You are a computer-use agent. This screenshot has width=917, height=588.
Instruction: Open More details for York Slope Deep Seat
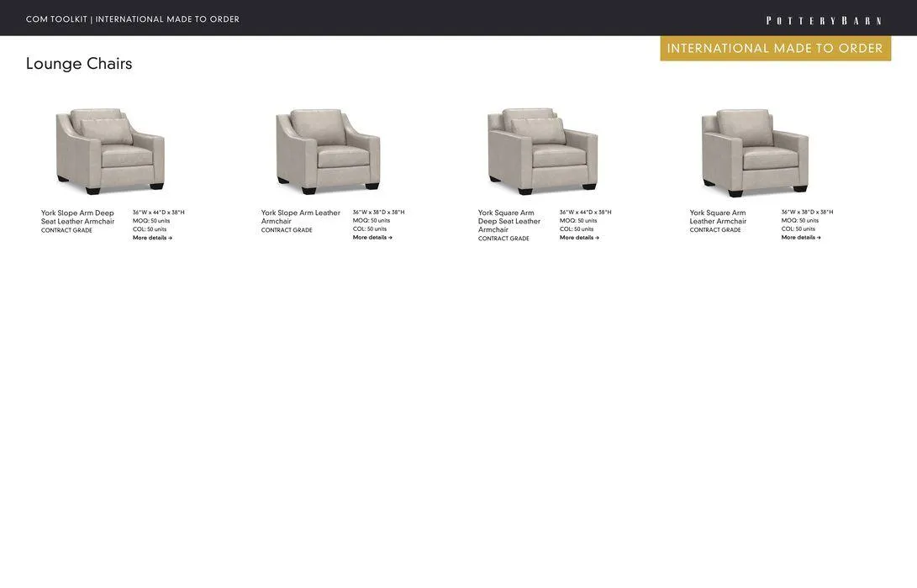(152, 238)
